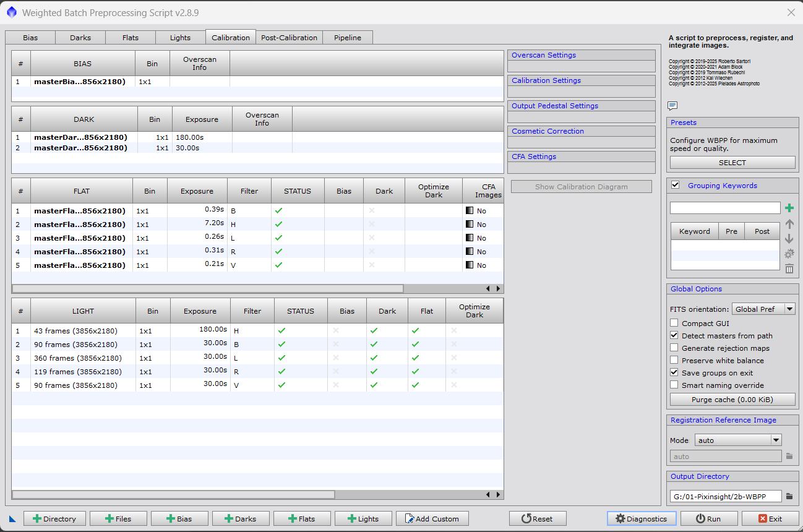Delete the keyword using the trash icon
803x532 pixels.
point(789,268)
